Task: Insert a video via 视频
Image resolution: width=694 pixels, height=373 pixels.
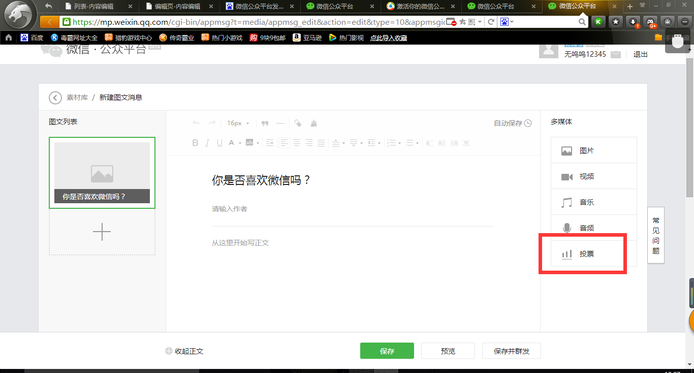Action: click(594, 177)
